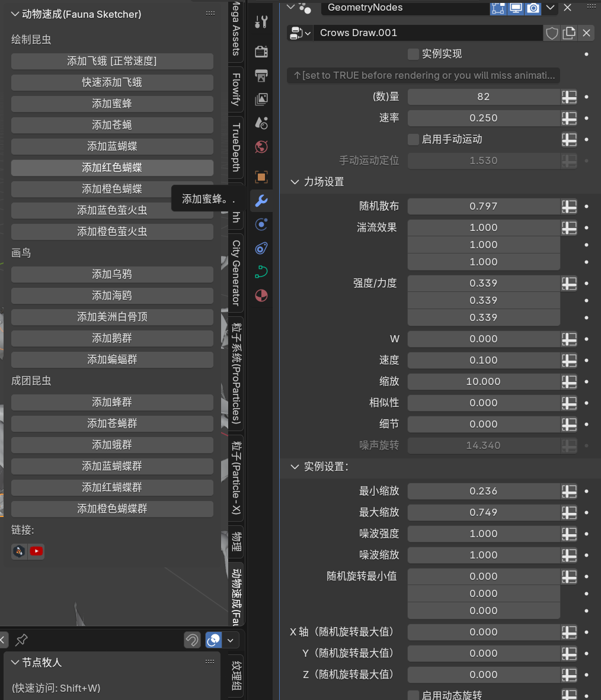601x700 pixels.
Task: Switch to the Flowify sidebar tab
Action: pos(236,89)
